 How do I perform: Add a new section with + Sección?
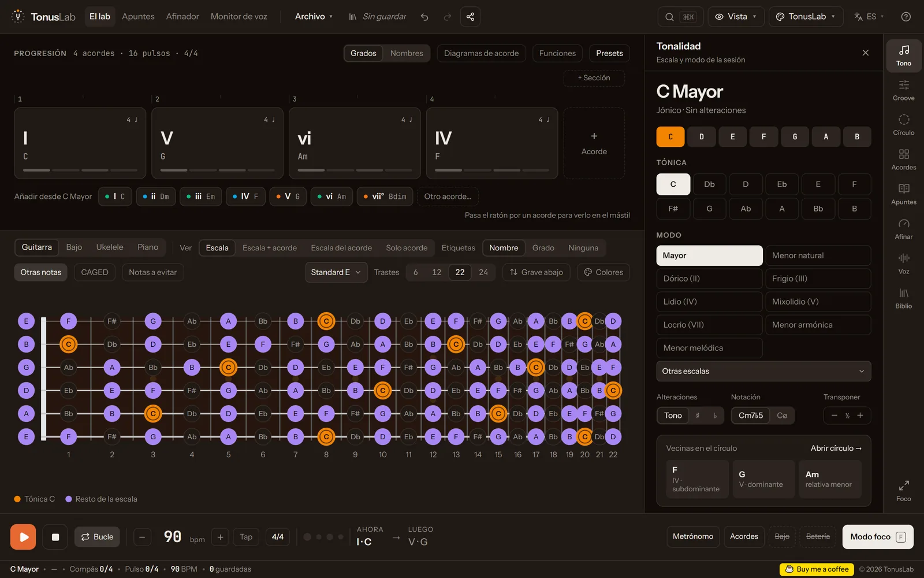[x=594, y=78]
